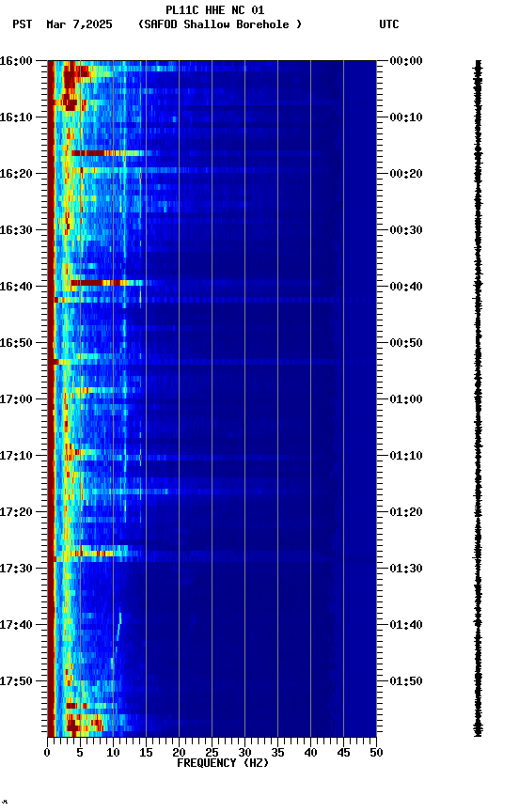Click the '20' frequency axis label
This screenshot has width=519, height=812.
coord(179,753)
